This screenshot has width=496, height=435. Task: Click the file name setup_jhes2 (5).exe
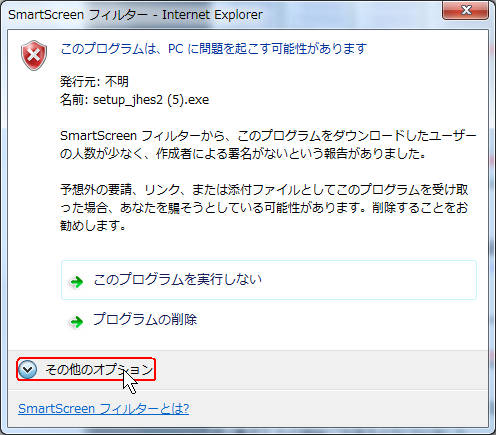click(x=151, y=100)
